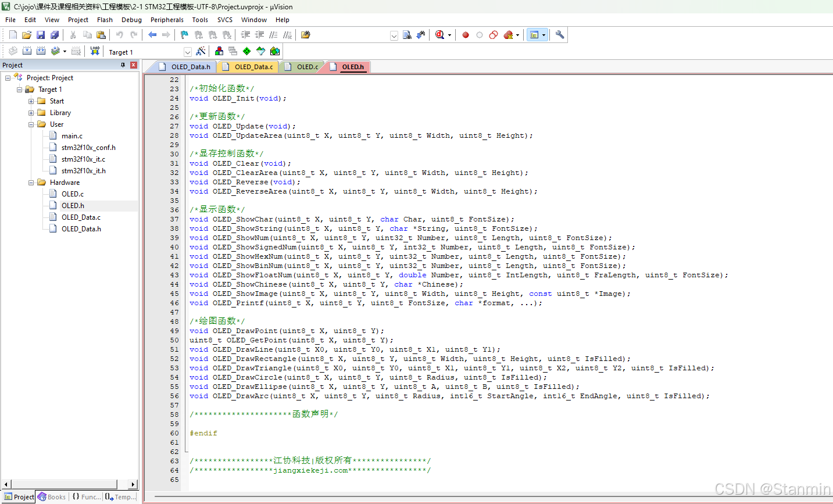This screenshot has height=504, width=833.
Task: Switch to the Books panel tab
Action: coord(52,497)
